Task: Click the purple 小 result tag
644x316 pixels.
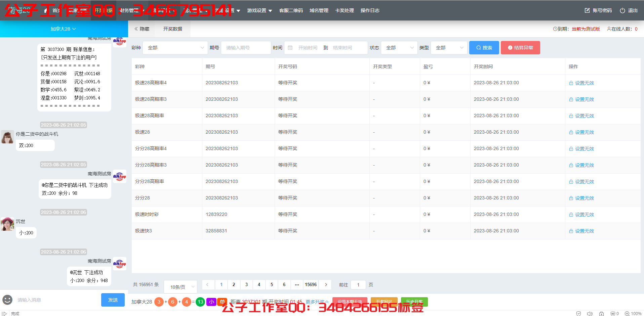Action: coord(211,302)
